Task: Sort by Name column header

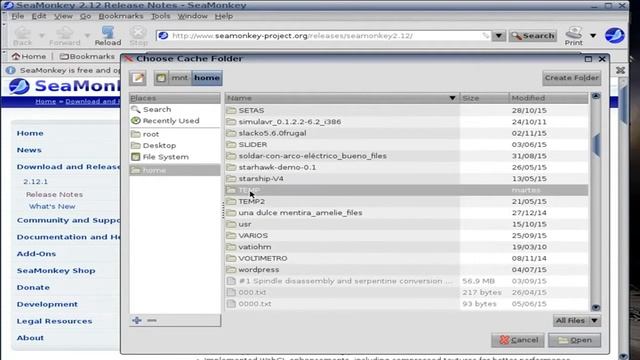Action: 342,98
